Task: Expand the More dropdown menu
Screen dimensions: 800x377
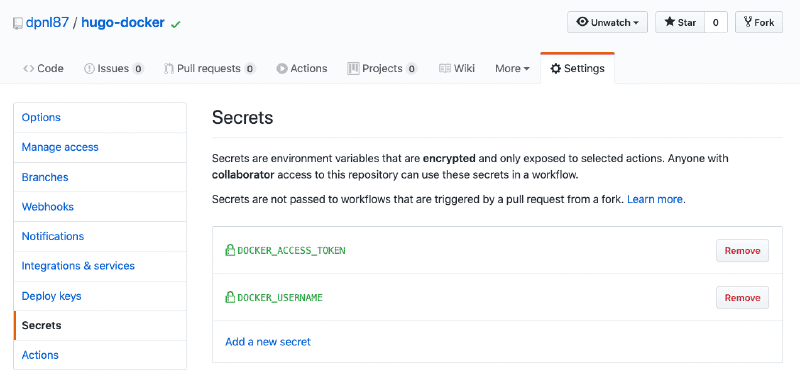Action: pos(512,68)
